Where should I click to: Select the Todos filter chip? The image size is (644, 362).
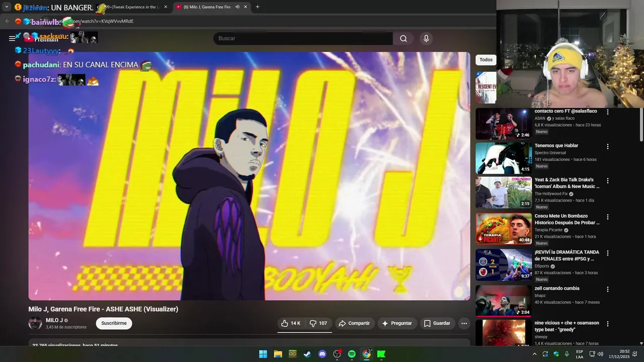(x=486, y=60)
